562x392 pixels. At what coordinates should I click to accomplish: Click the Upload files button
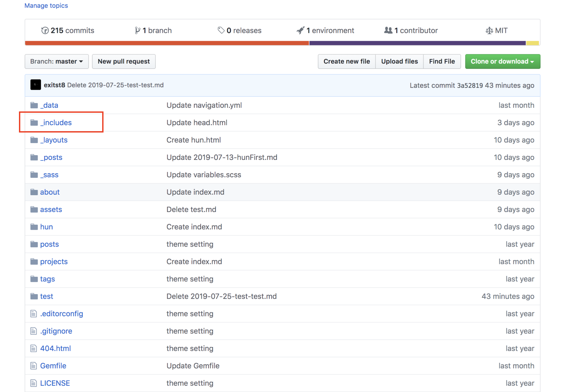[399, 61]
